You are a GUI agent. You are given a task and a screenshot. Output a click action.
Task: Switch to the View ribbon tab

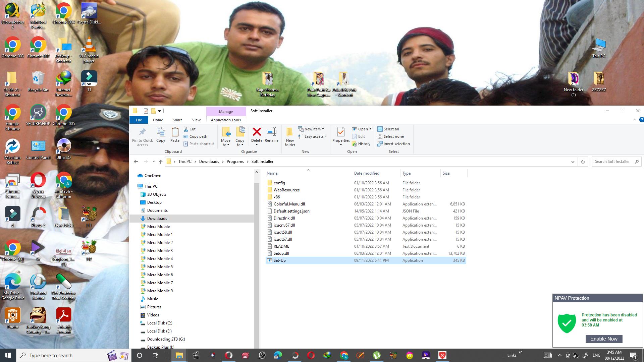pos(196,120)
